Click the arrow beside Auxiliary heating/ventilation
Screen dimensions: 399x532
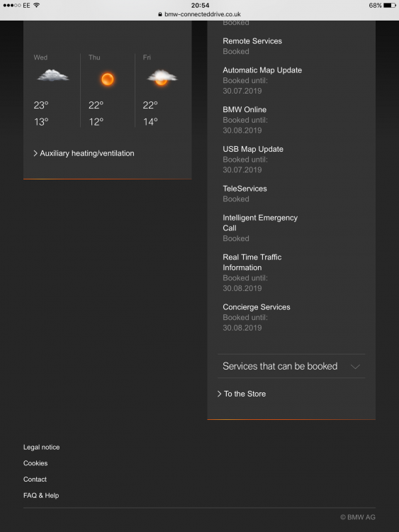click(x=35, y=153)
